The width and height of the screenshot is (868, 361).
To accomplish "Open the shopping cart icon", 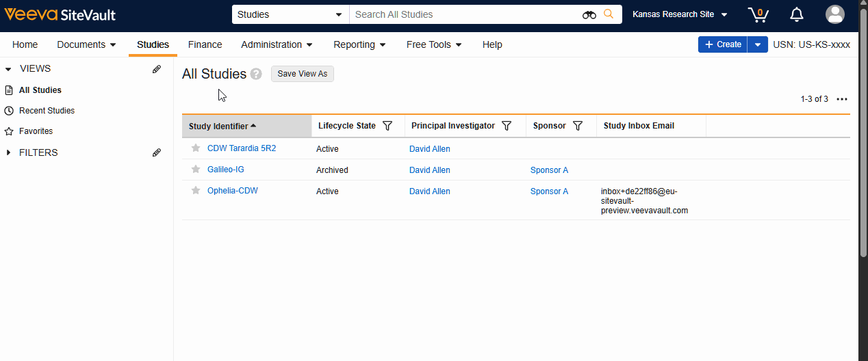I will [x=758, y=14].
